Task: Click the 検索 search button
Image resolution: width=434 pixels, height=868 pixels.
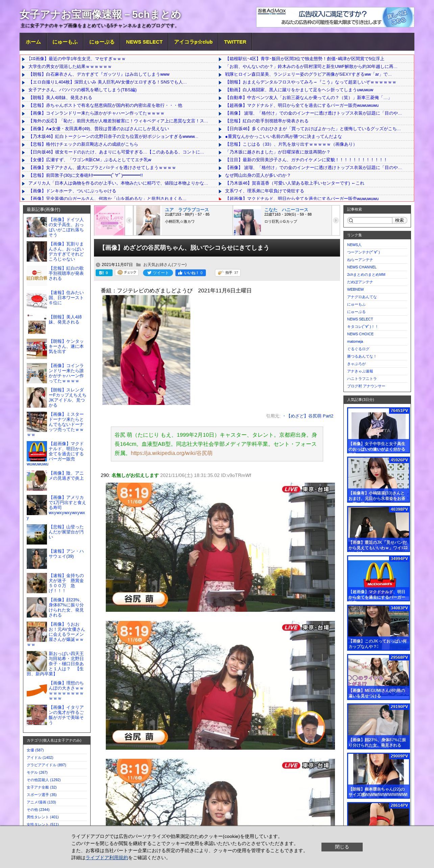Action: point(400,220)
